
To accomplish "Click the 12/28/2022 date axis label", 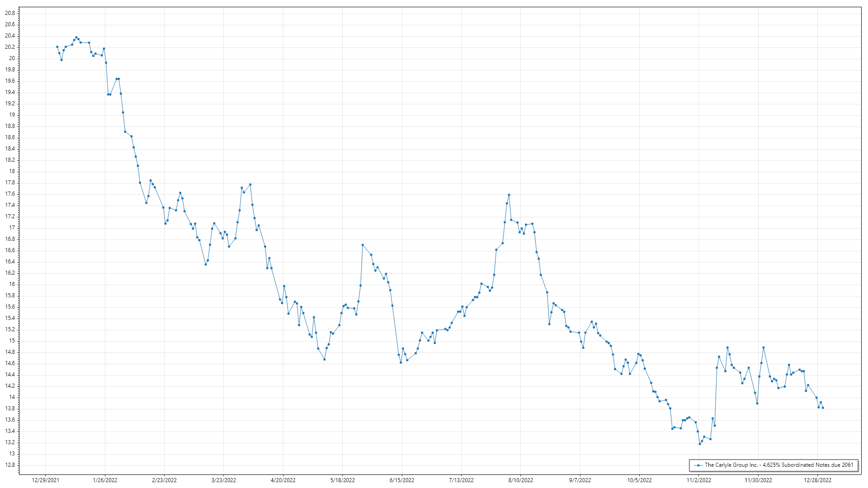I will pos(817,480).
